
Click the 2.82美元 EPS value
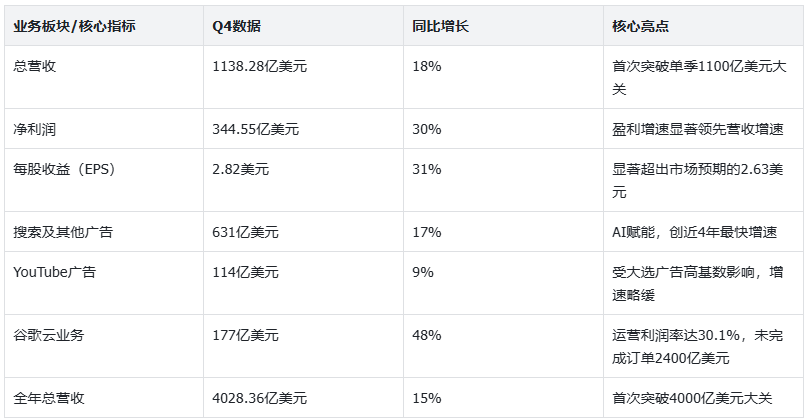coord(241,169)
